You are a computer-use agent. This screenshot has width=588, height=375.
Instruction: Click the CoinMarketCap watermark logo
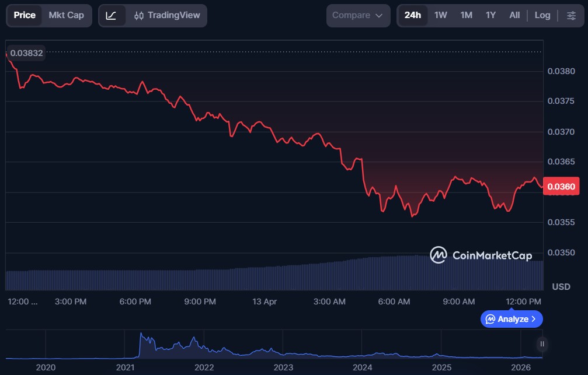(481, 255)
